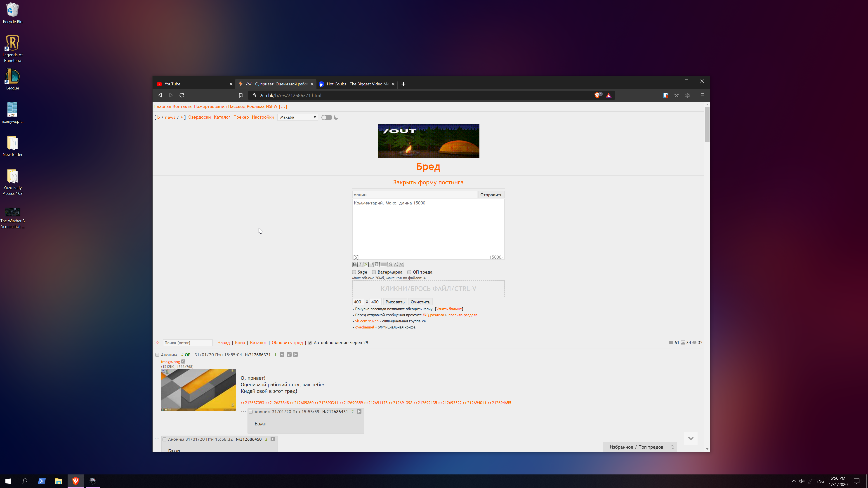Refresh the favorites panel icon
The image size is (868, 488).
click(672, 447)
